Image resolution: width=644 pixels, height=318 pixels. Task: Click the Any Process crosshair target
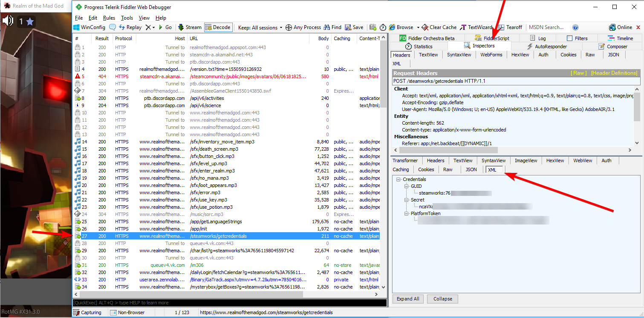tap(289, 27)
